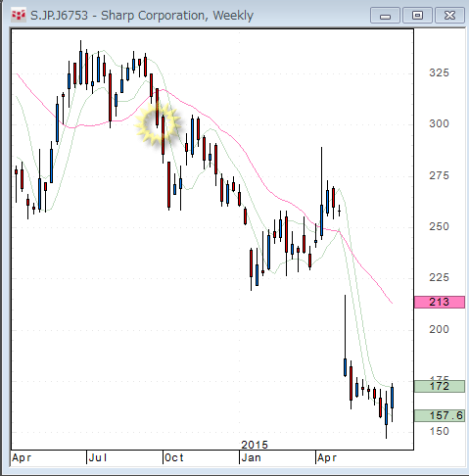This screenshot has width=469, height=476.
Task: Click the 275 price axis label
Action: point(439,175)
